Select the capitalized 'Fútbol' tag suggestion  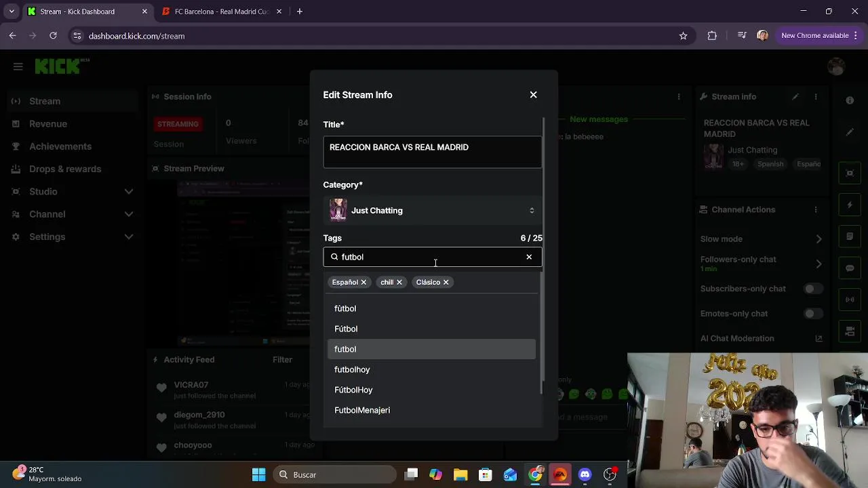[x=431, y=329]
